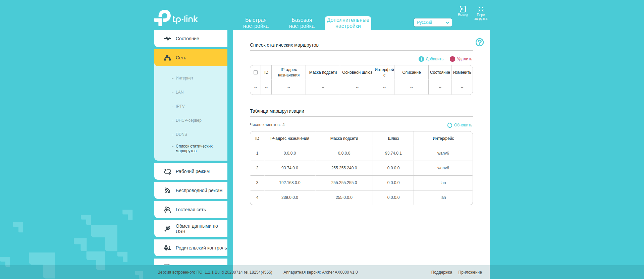Open the Приложение link in footer

pos(470,272)
